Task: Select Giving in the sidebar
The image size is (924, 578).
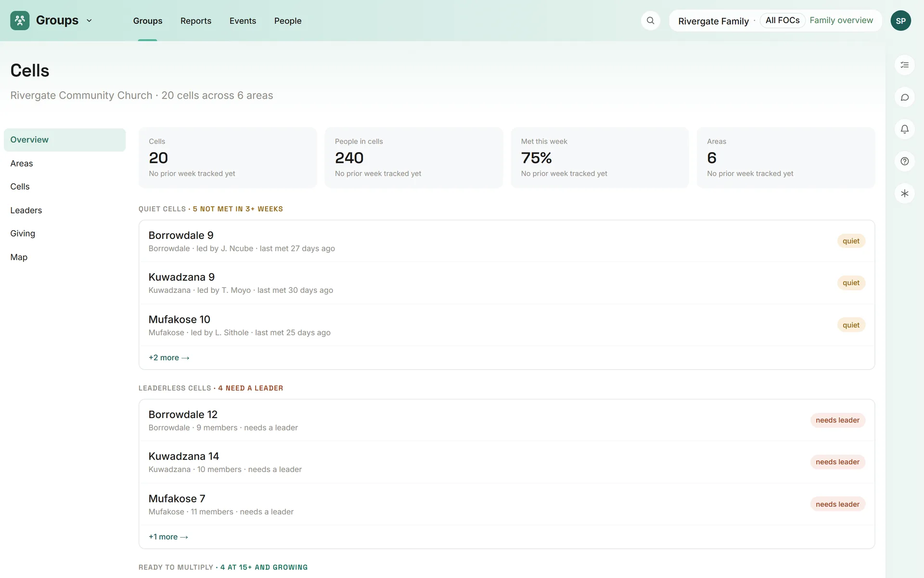Action: (64, 233)
